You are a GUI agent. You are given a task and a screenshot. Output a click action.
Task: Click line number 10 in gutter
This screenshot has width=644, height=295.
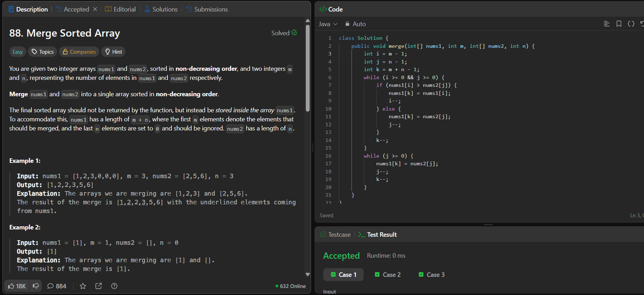coord(328,109)
